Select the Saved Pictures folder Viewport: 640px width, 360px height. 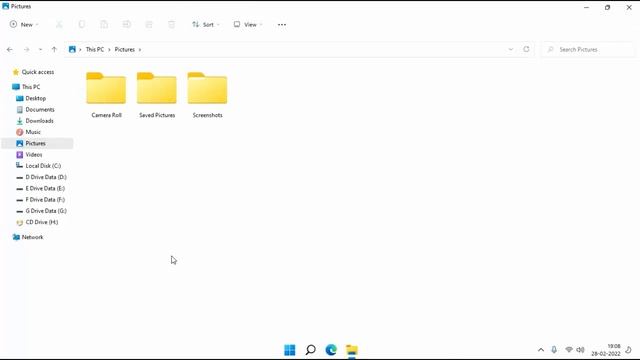click(x=157, y=95)
